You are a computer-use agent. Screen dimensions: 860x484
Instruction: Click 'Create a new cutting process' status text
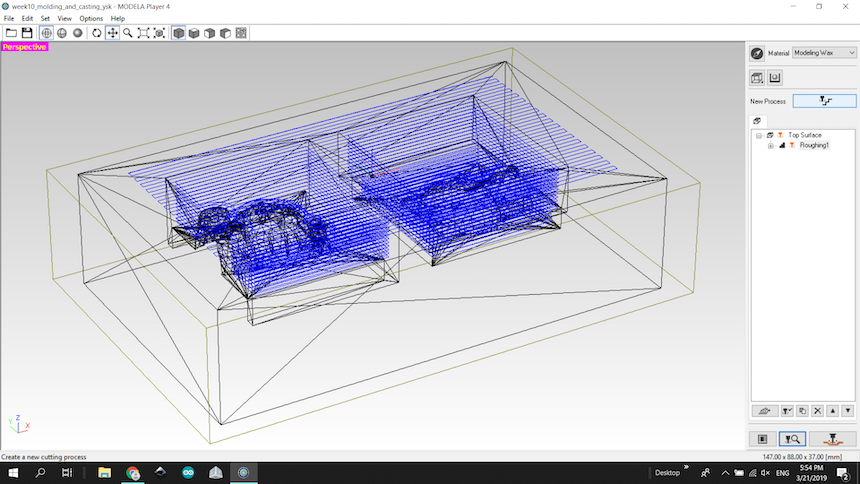[x=44, y=457]
